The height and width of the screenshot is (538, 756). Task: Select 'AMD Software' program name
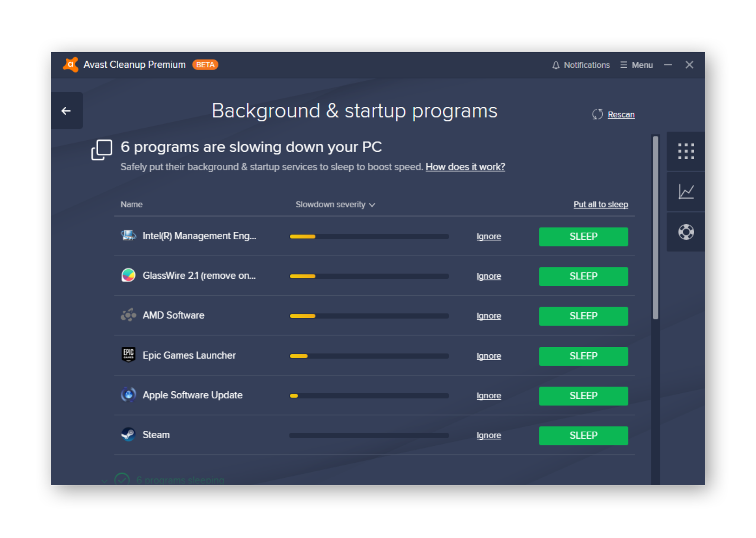coord(173,315)
